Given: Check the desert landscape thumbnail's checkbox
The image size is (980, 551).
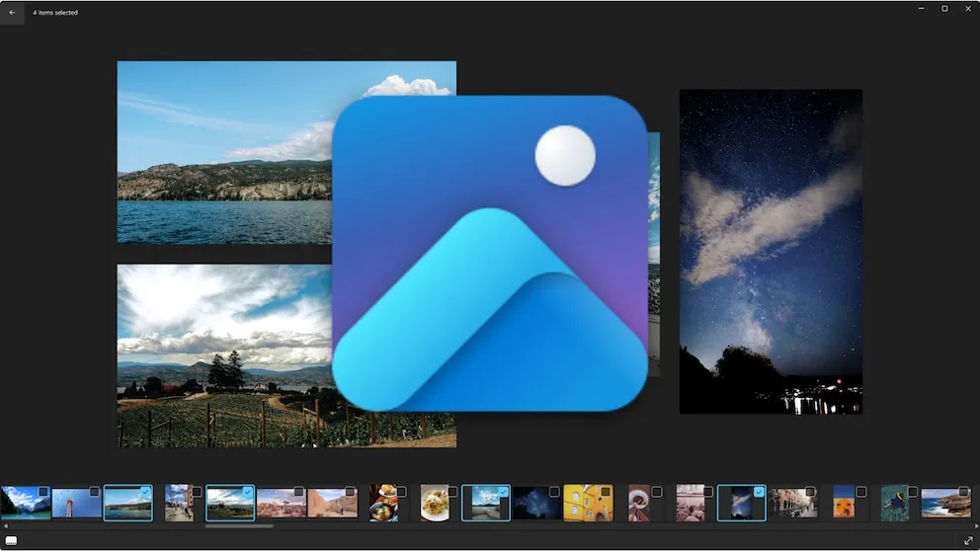Looking at the screenshot, I should coord(298,493).
